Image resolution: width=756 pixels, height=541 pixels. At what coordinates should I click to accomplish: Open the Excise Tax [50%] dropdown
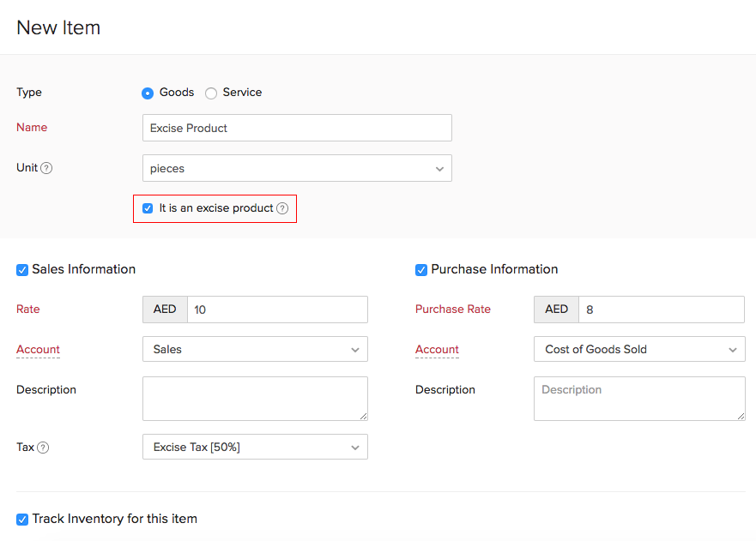(x=255, y=447)
